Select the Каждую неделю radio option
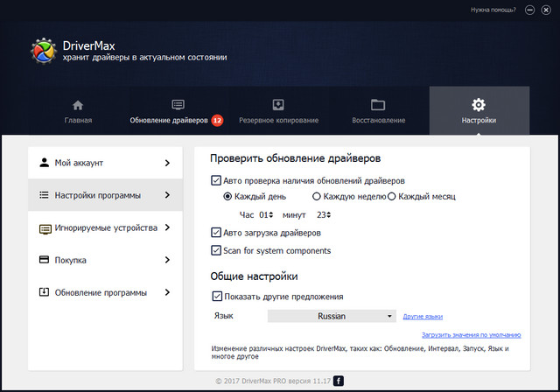The image size is (560, 392). [x=317, y=197]
